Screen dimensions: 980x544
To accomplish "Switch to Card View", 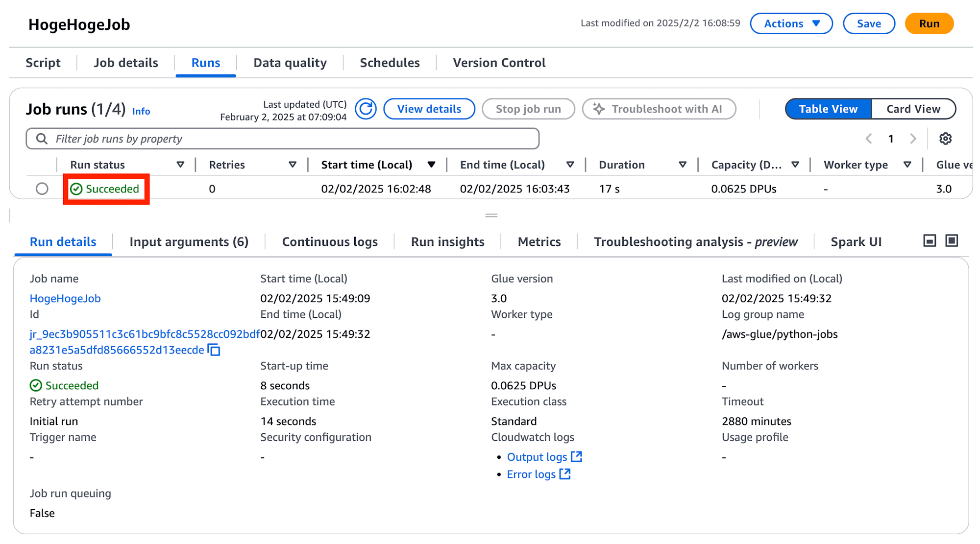I will [913, 109].
